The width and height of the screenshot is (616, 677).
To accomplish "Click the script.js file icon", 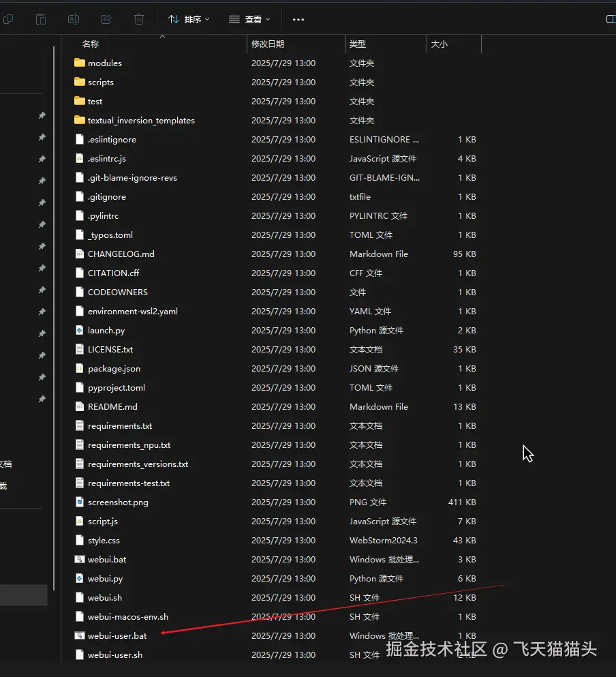I will pos(80,521).
